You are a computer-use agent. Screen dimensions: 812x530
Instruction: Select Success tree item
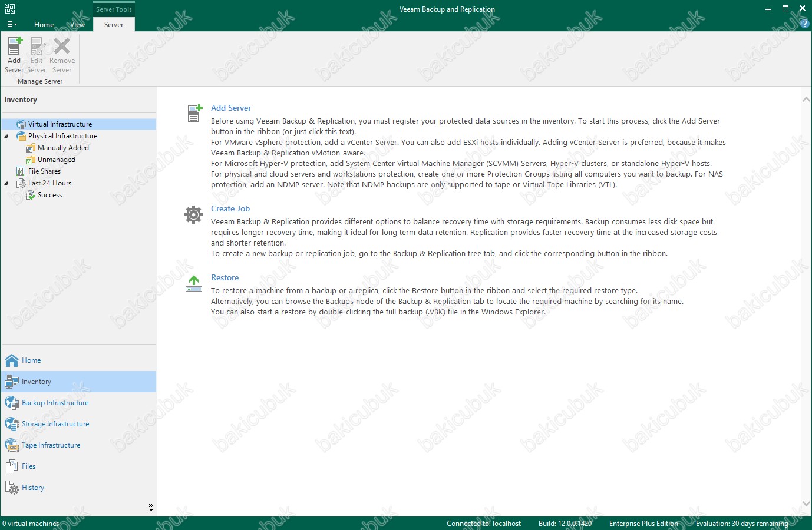[49, 195]
